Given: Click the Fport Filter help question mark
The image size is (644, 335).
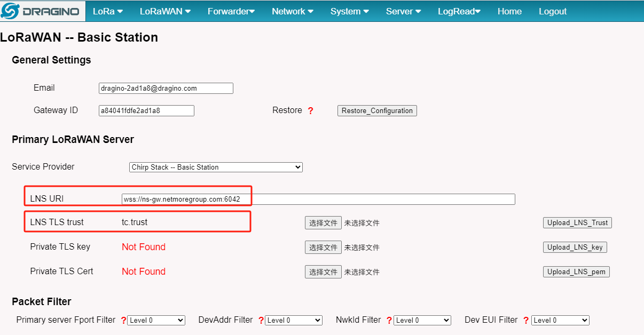Looking at the screenshot, I should click(x=123, y=321).
